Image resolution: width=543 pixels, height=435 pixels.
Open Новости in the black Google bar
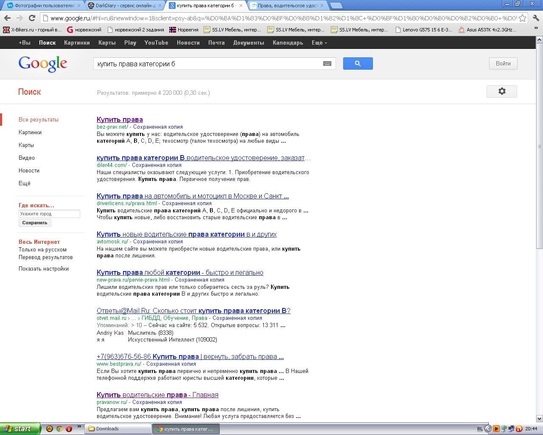[x=188, y=43]
